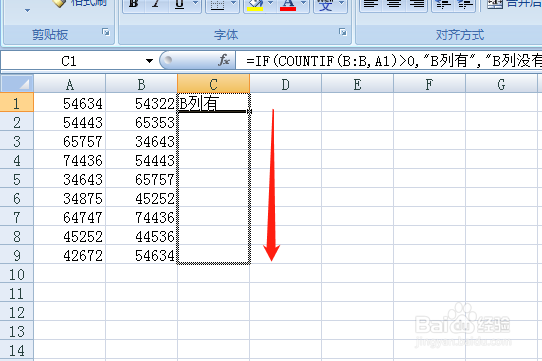Toggle Italic formatting button
Screen dimensions: 542x361
point(156,4)
